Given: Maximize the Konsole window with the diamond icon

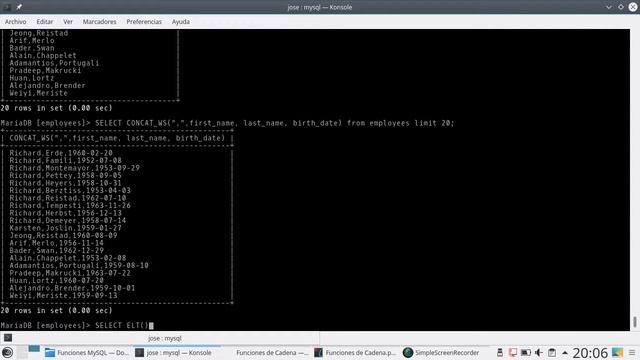Looking at the screenshot, I should [x=621, y=7].
